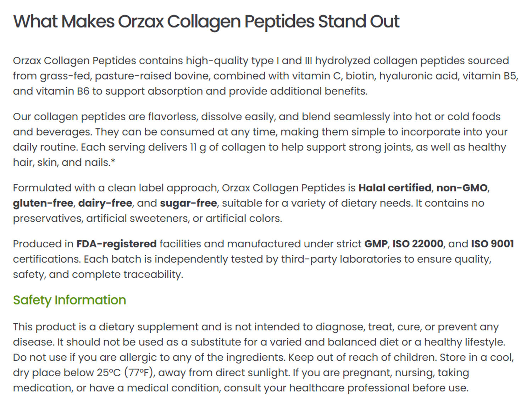Click the bold 'Halal certified' text

coord(395,188)
